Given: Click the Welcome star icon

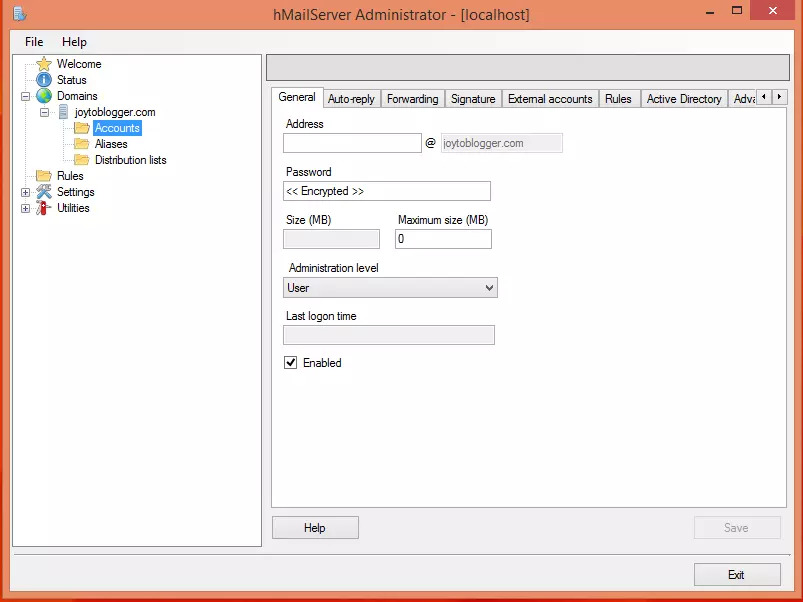Looking at the screenshot, I should (44, 64).
